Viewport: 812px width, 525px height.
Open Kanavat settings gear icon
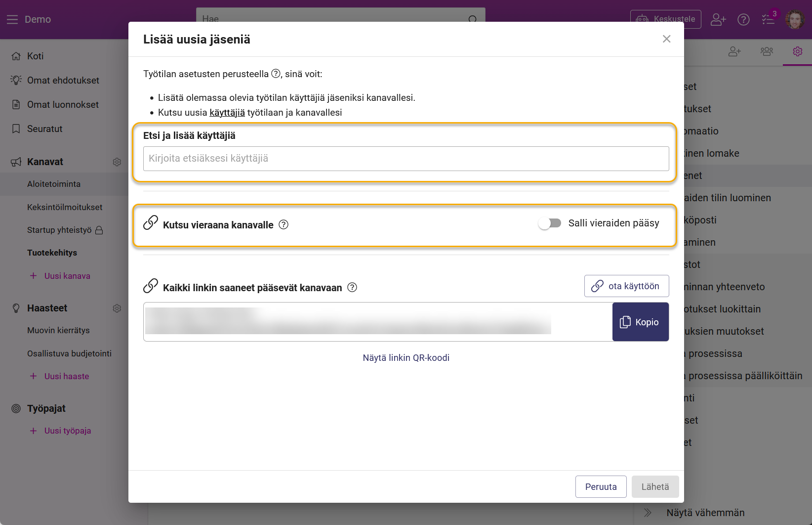tap(117, 162)
